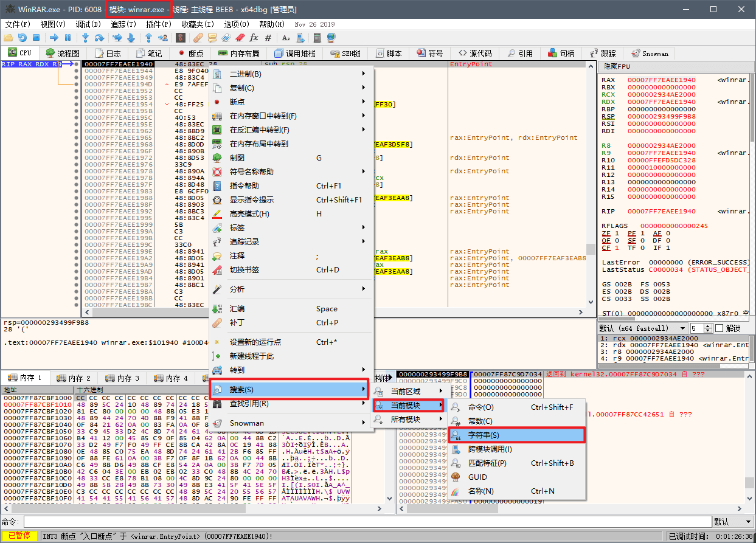Expand the 符号名称帮助 submenu
This screenshot has width=756, height=543.
pos(292,171)
